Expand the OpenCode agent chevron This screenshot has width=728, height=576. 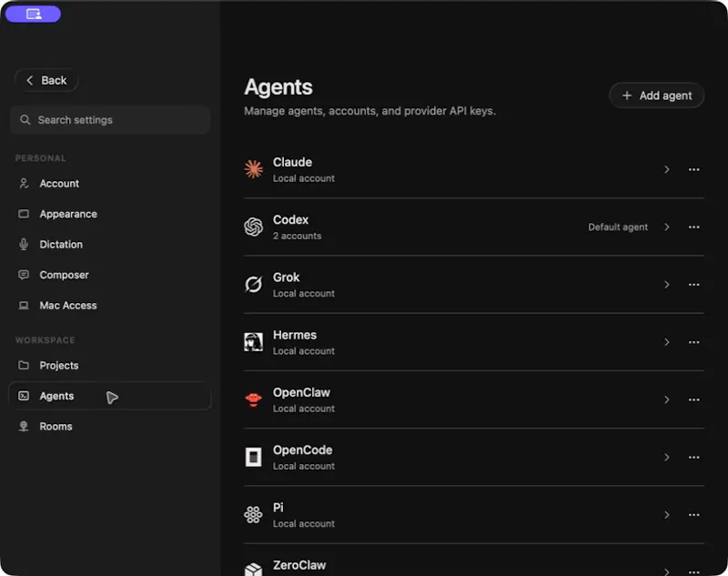(667, 457)
